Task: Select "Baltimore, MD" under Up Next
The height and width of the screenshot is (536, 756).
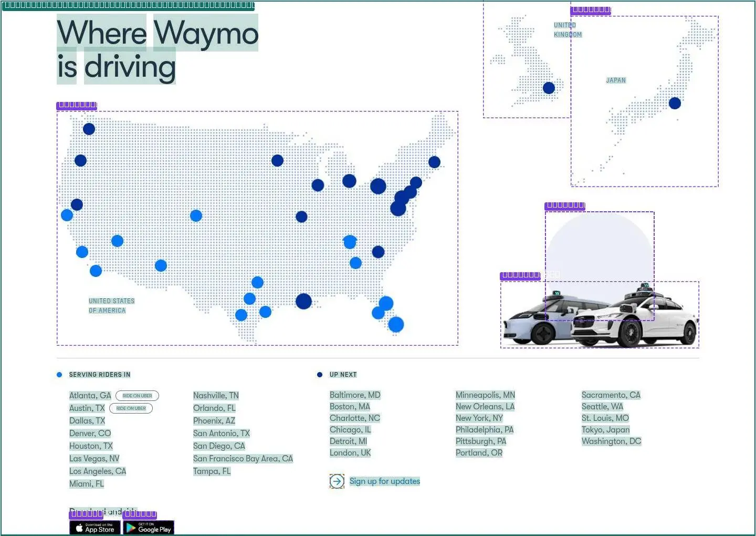Action: (355, 395)
